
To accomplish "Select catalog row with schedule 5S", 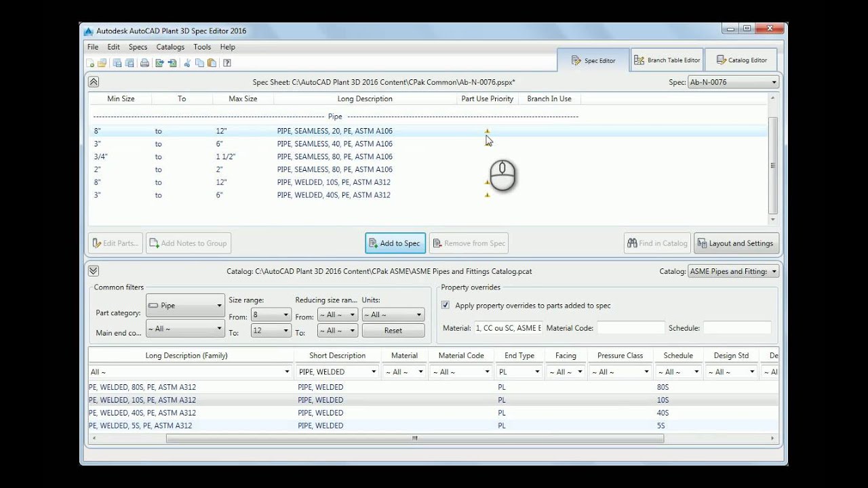I will tap(433, 426).
